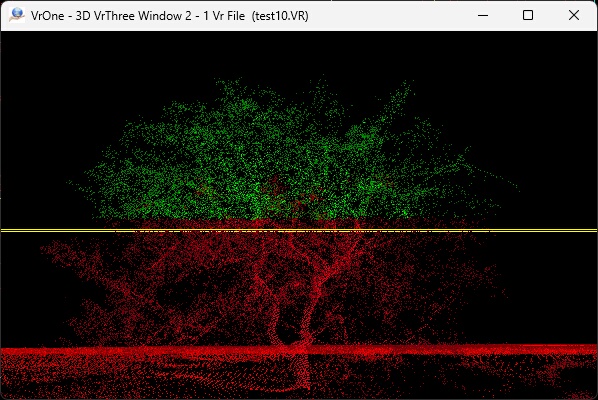The image size is (598, 400).
Task: Open the VrOne globe icon system menu
Action: pyautogui.click(x=16, y=15)
